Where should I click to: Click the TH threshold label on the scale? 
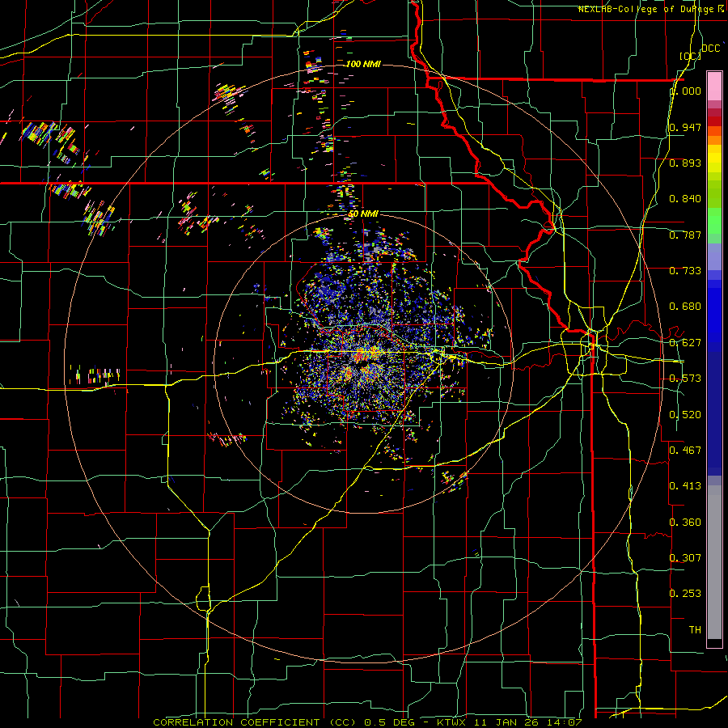pyautogui.click(x=695, y=630)
